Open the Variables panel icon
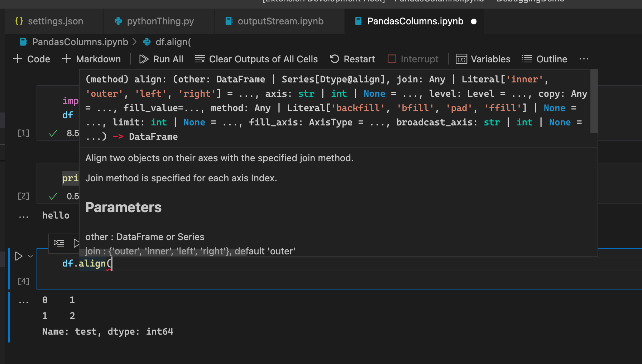 [x=461, y=58]
